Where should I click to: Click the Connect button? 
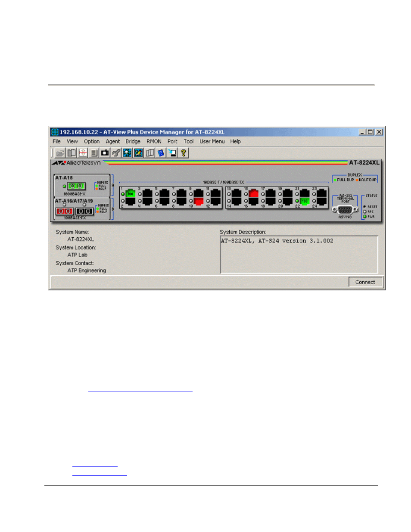365,282
